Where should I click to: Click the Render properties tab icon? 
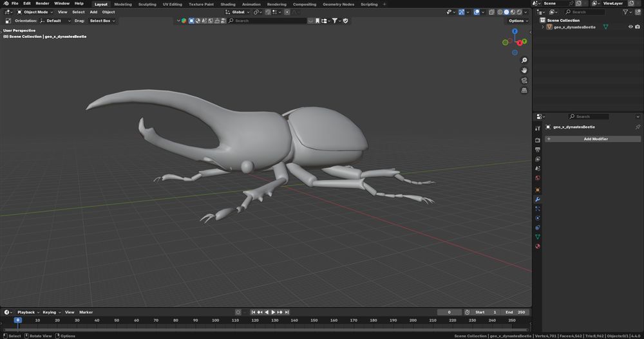click(538, 140)
